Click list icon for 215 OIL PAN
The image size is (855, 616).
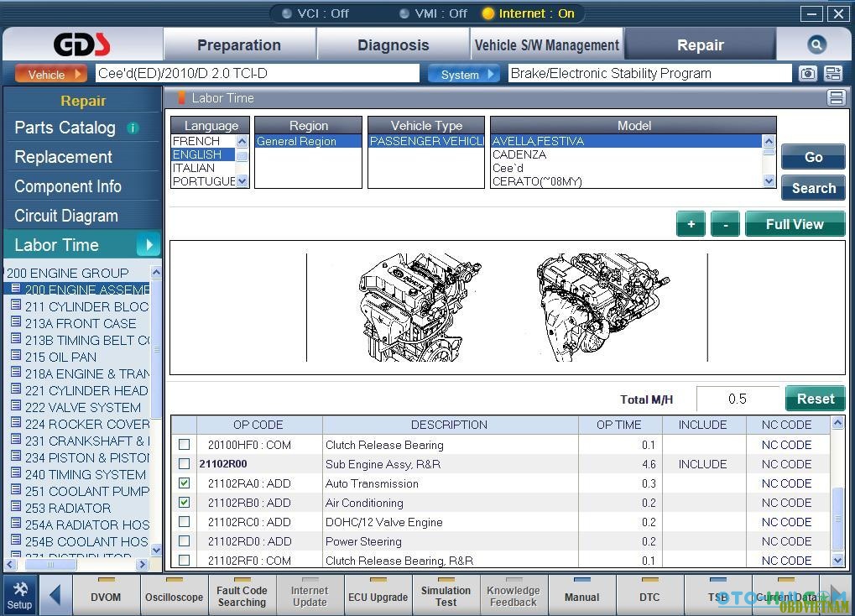click(x=16, y=355)
